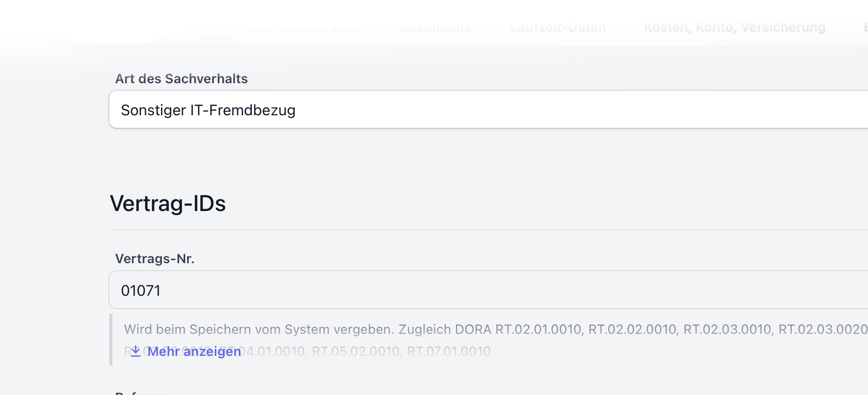Viewport: 868px width, 395px height.
Task: Click the hint text Wird beim Speichern
Action: pyautogui.click(x=201, y=329)
